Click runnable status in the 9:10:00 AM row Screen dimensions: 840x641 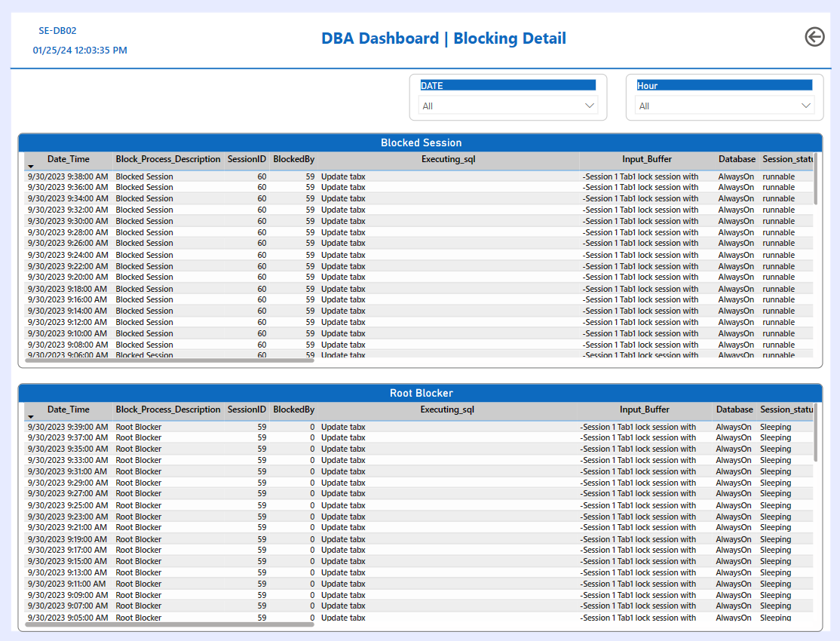point(778,333)
